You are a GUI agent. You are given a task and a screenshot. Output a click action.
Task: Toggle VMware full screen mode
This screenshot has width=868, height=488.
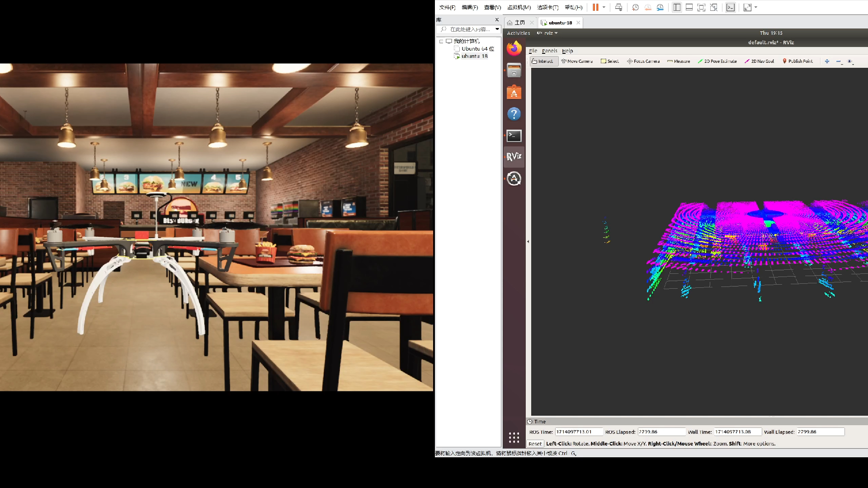pos(701,7)
